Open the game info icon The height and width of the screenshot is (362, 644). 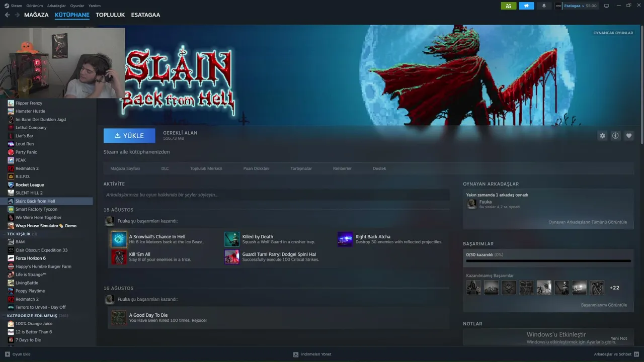[615, 136]
